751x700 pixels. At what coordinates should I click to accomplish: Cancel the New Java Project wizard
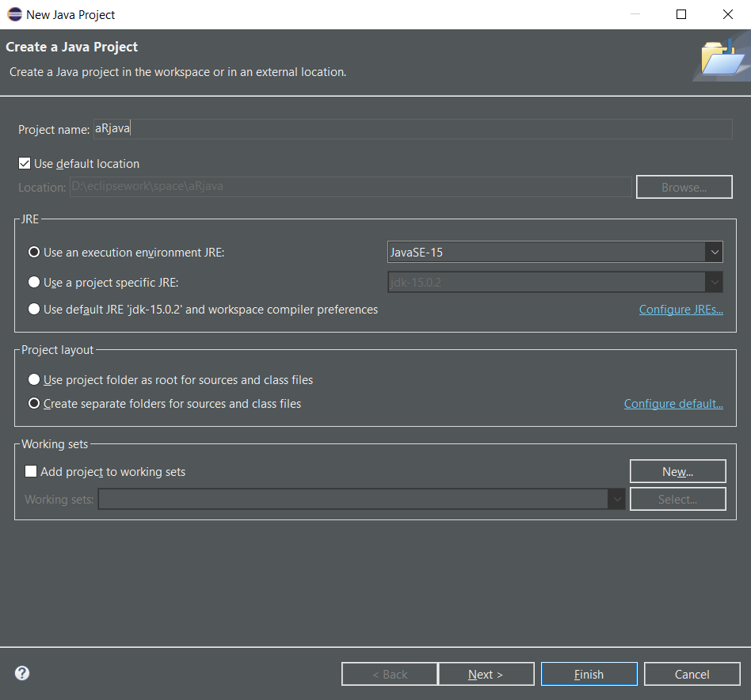[x=692, y=673]
